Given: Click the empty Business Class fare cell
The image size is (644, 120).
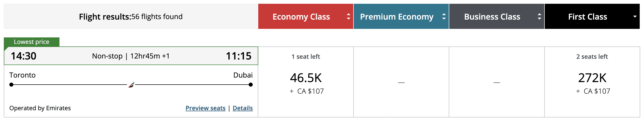Looking at the screenshot, I should click(497, 82).
